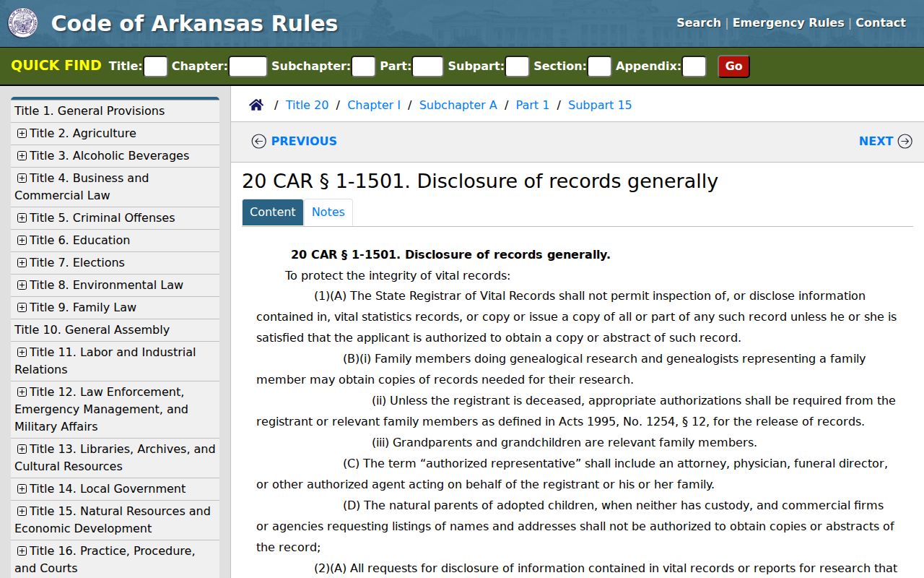Expand Title 12. Law Enforcement plus box
The width and height of the screenshot is (924, 578).
coord(22,392)
